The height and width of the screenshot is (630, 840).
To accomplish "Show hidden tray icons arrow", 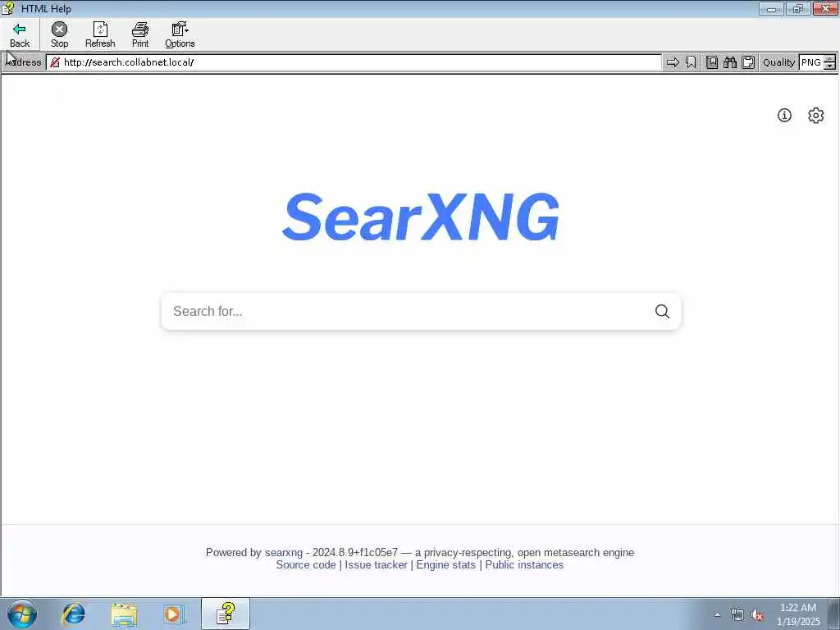I will pos(717,614).
